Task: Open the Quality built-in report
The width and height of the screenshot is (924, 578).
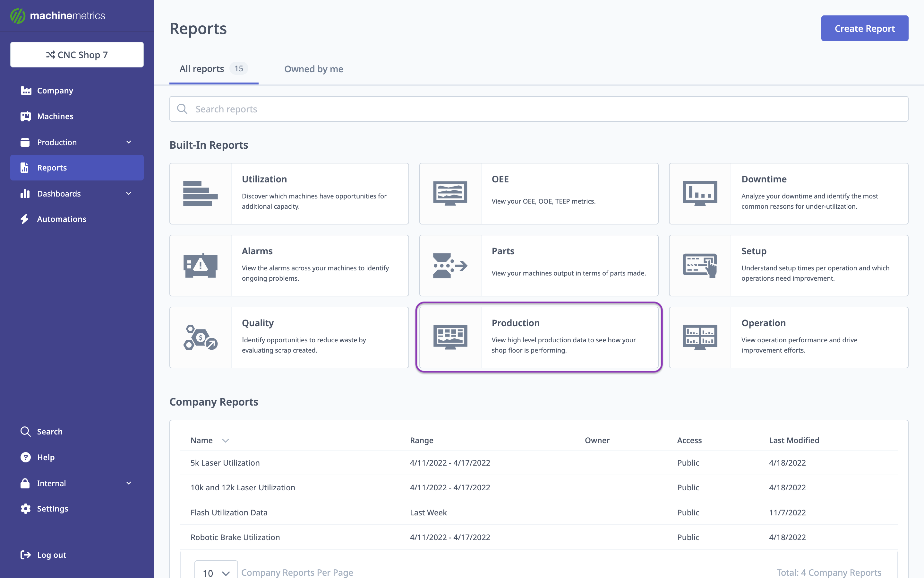Action: pos(289,337)
